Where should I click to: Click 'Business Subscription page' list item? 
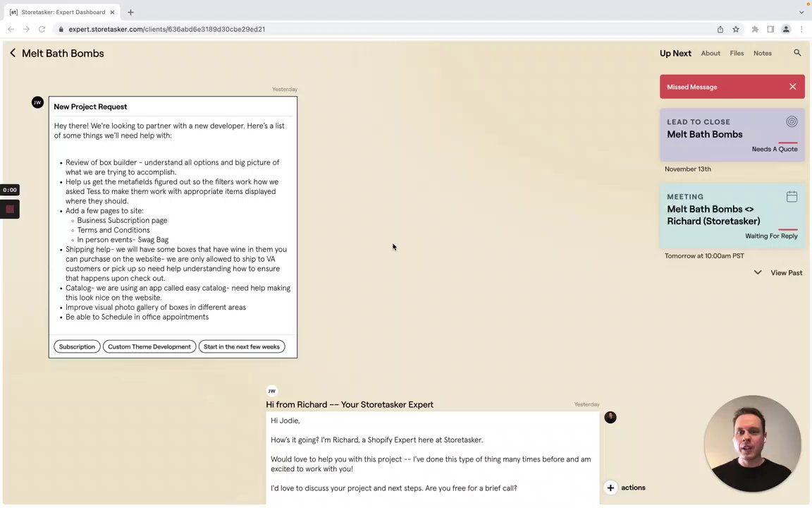[x=122, y=220]
